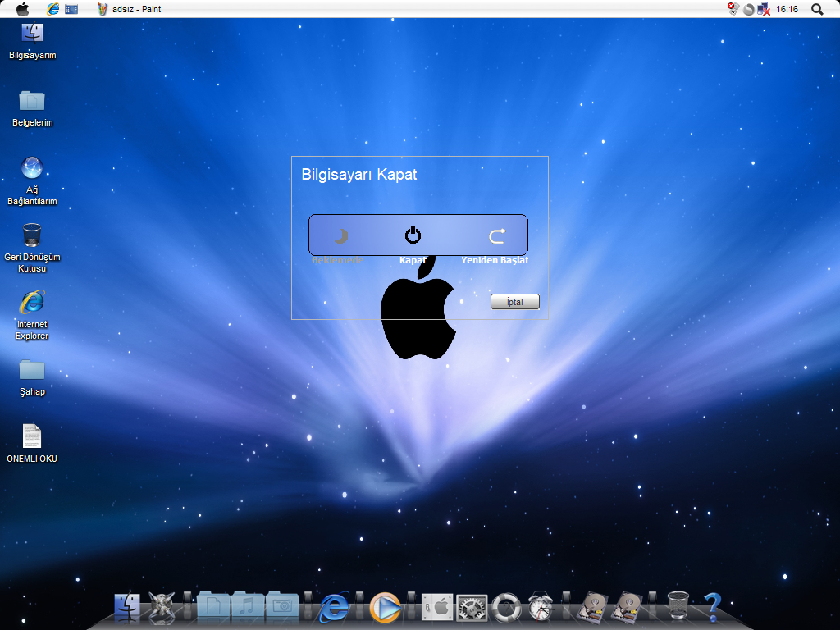This screenshot has width=840, height=630.
Task: Click the help question mark in dock
Action: 713,606
